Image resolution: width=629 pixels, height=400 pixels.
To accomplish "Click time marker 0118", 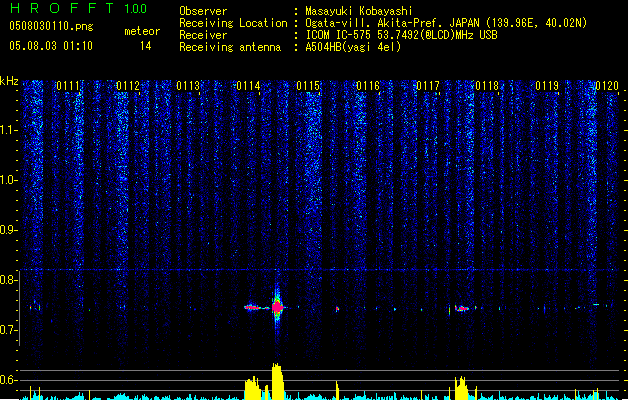I will (487, 86).
